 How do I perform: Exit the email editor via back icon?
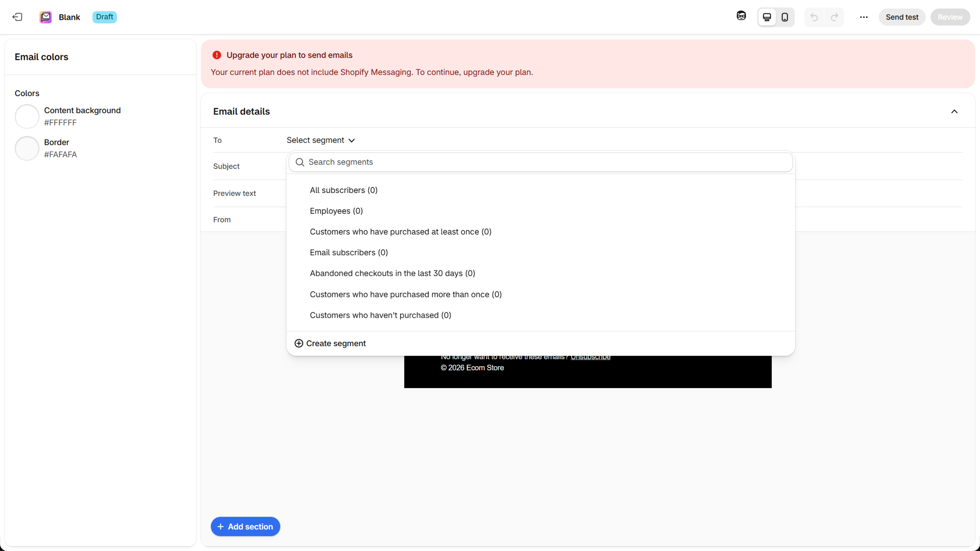[x=17, y=17]
